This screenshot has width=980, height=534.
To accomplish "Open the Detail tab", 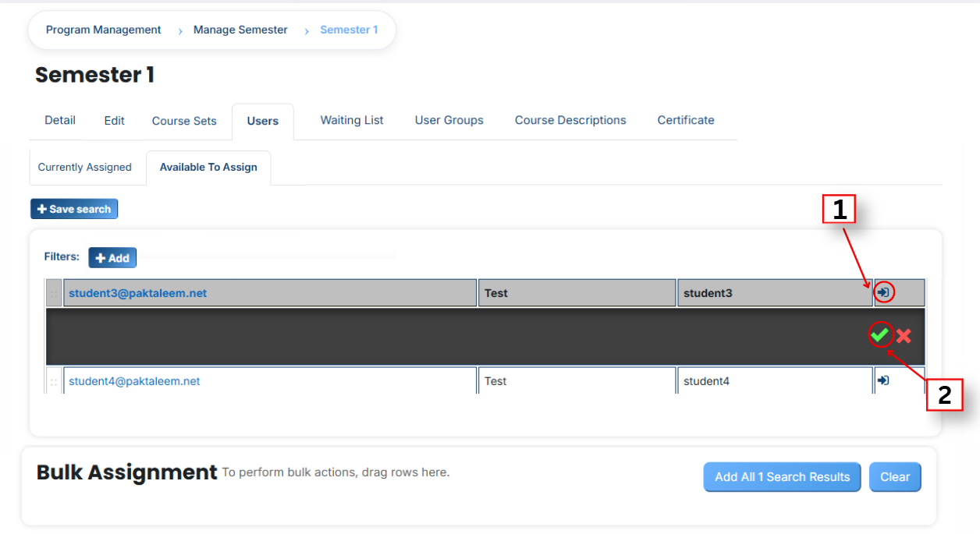I will [x=60, y=120].
